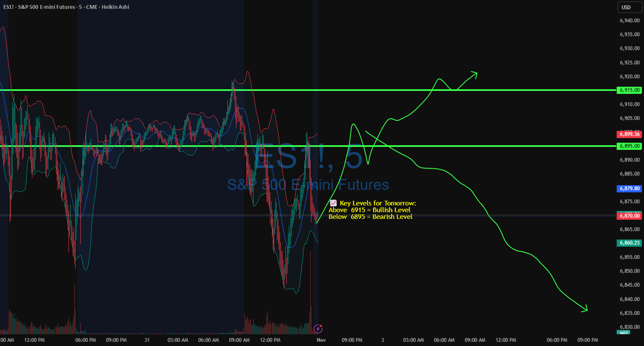Click the Nov date on time axis
Viewport: 644px width, 346px height.
pos(321,340)
